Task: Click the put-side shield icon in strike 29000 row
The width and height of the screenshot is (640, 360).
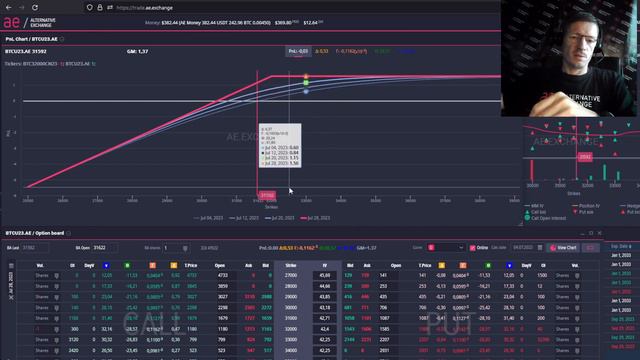Action: click(x=577, y=297)
